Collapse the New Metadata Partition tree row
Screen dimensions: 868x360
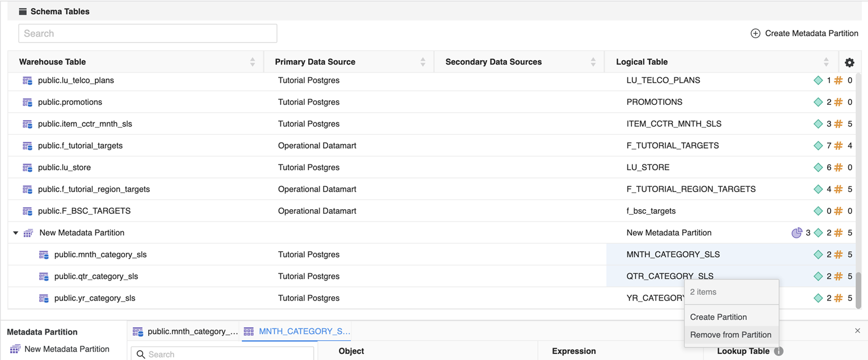coord(16,233)
